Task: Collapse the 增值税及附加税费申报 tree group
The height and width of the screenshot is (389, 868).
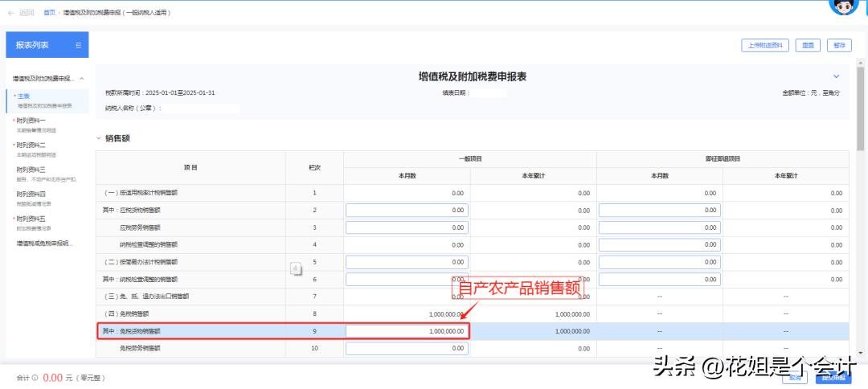Action: [82, 79]
